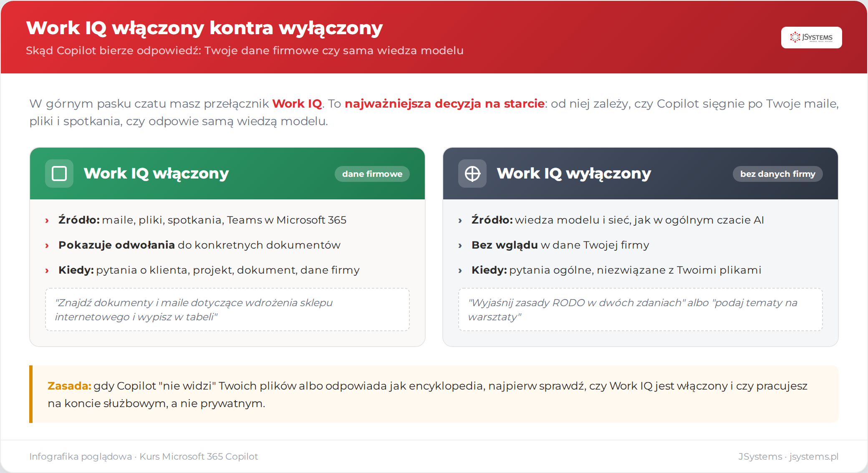Click the globe icon beside Work IQ wyłączony
The height and width of the screenshot is (473, 868).
pos(472,174)
